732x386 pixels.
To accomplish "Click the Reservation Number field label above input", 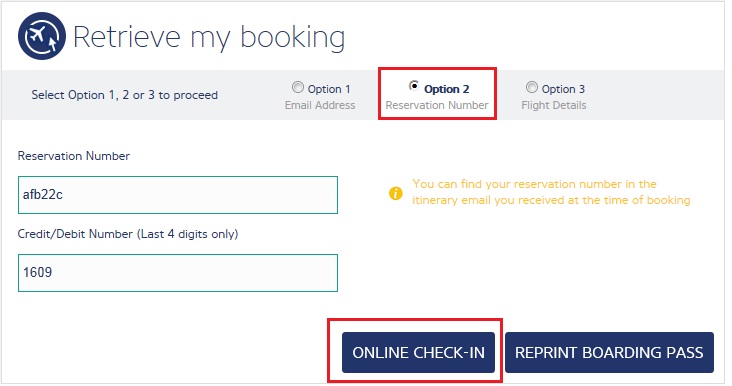I will [74, 156].
